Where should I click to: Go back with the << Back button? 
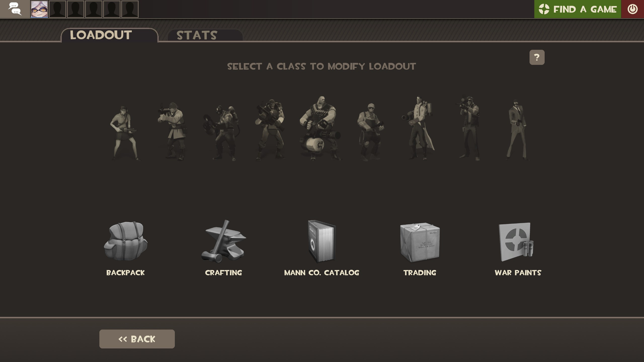(137, 339)
